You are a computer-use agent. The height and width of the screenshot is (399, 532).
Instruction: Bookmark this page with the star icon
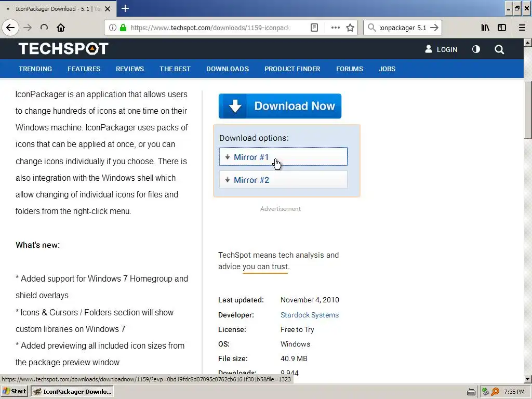(x=350, y=28)
